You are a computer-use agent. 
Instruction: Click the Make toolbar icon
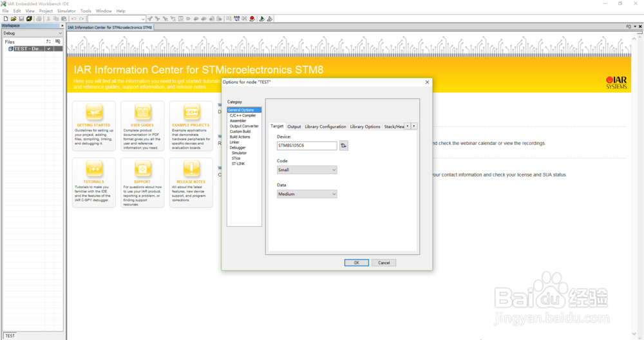236,19
